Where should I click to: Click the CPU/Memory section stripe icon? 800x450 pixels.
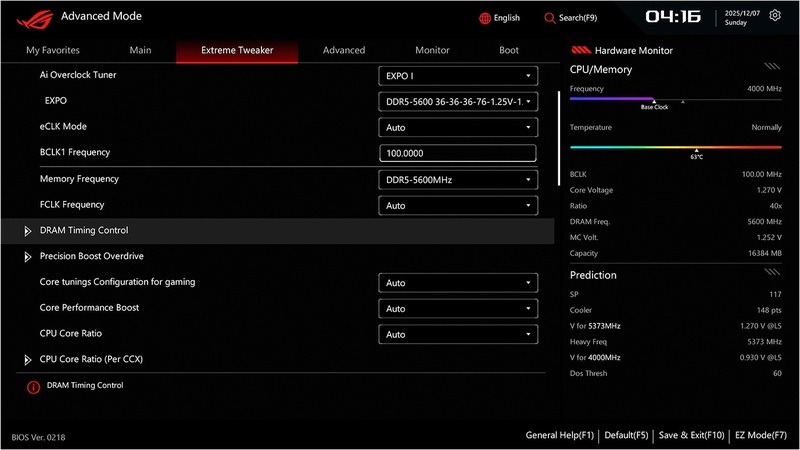click(x=772, y=66)
